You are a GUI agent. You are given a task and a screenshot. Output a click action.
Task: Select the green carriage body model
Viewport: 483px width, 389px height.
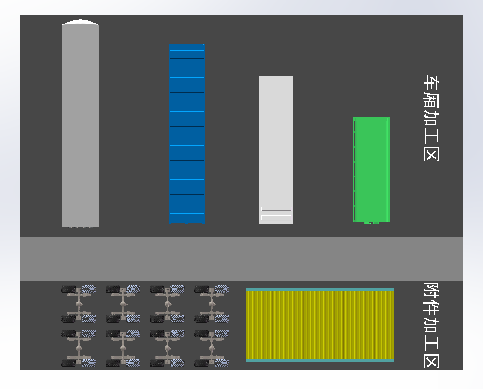(x=371, y=170)
